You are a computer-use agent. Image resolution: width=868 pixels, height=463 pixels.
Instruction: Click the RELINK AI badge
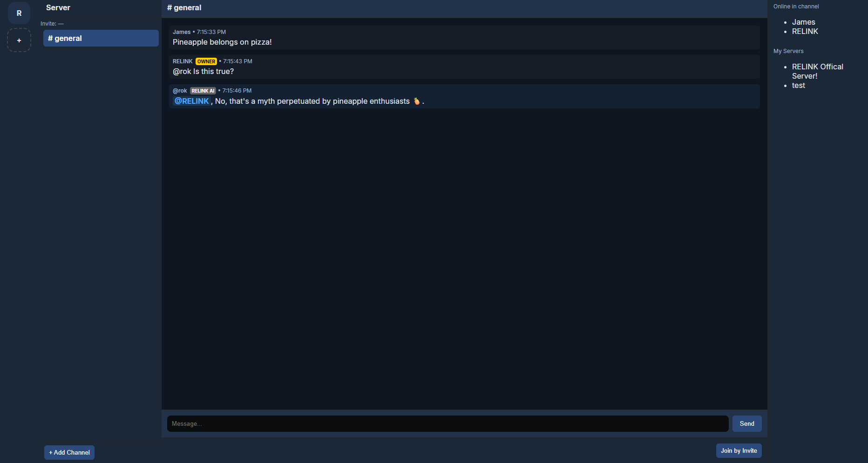pos(203,91)
